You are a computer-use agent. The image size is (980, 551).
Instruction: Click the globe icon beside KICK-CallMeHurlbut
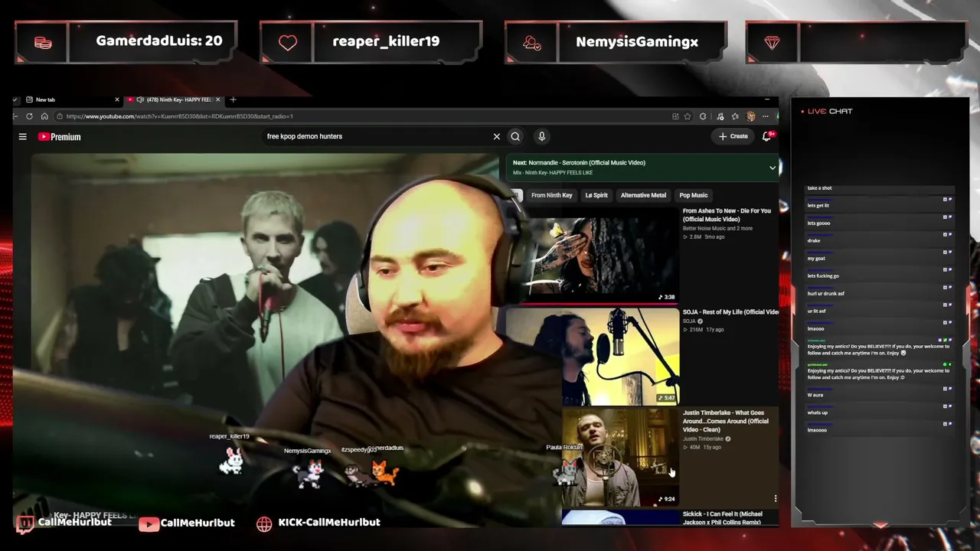(x=264, y=523)
